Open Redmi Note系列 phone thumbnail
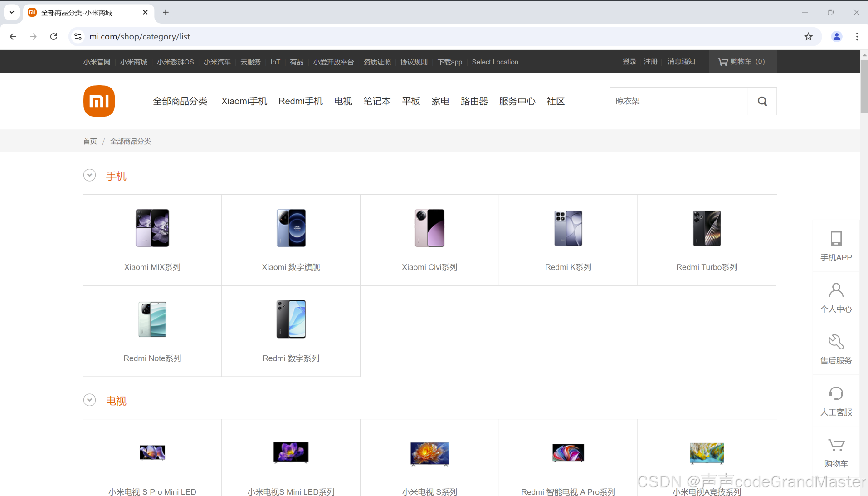This screenshot has width=868, height=496. [152, 319]
